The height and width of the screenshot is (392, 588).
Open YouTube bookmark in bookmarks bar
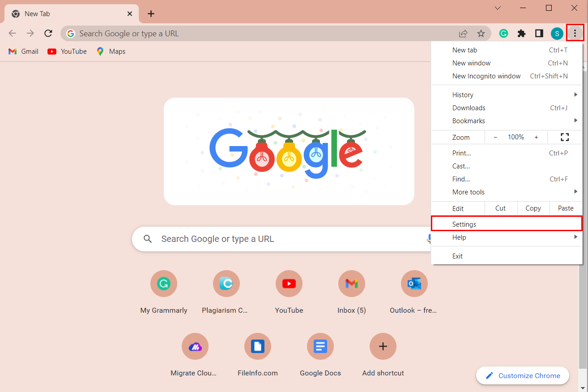tap(67, 52)
